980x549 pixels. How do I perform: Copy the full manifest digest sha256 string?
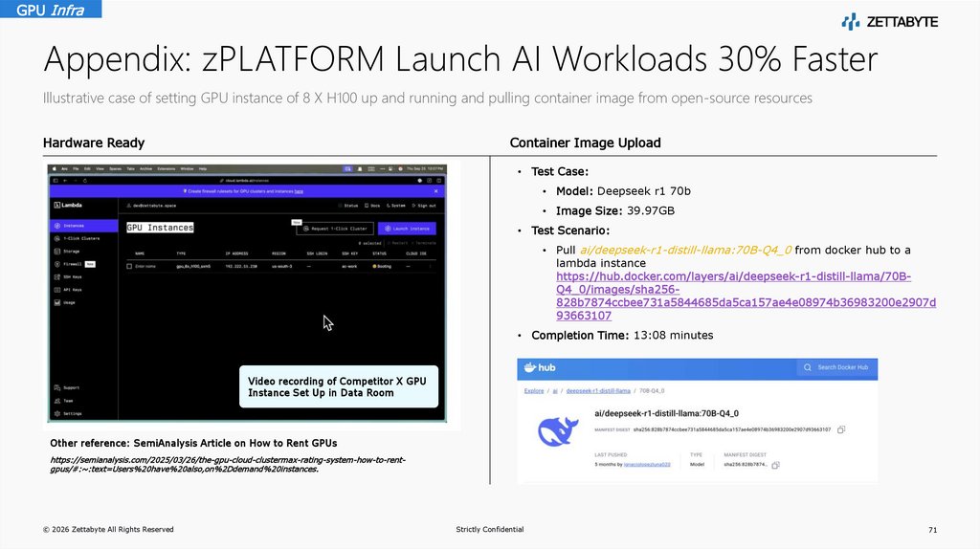[x=841, y=429]
